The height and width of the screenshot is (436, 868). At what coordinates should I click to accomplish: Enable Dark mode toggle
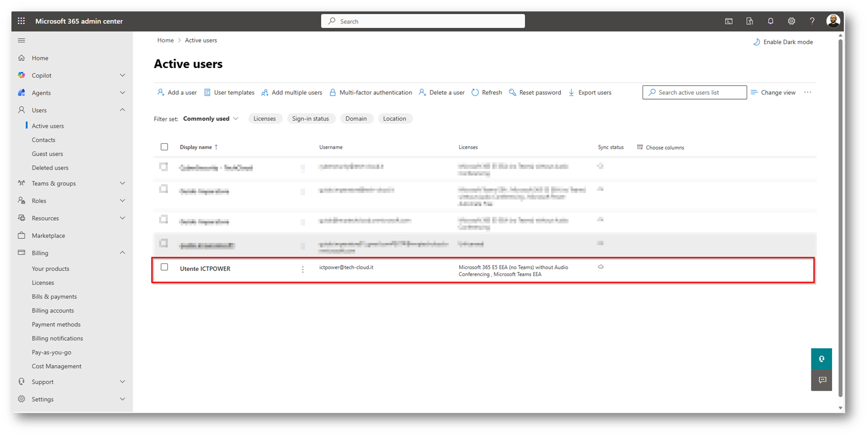[x=783, y=42]
